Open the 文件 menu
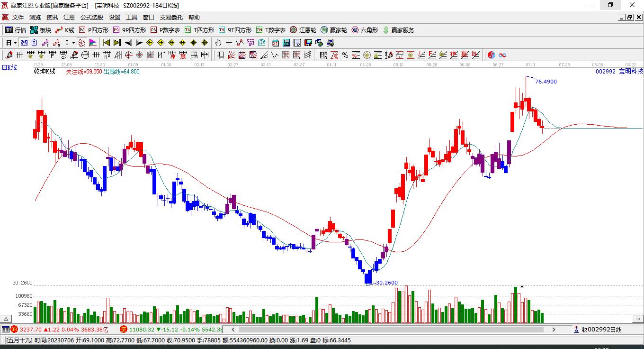644x349 pixels. [18, 18]
